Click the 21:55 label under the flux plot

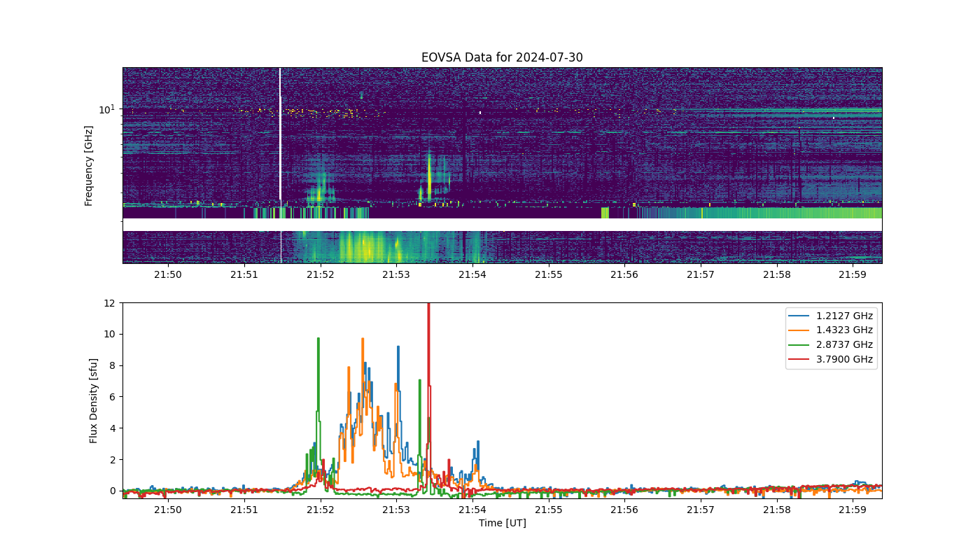549,510
